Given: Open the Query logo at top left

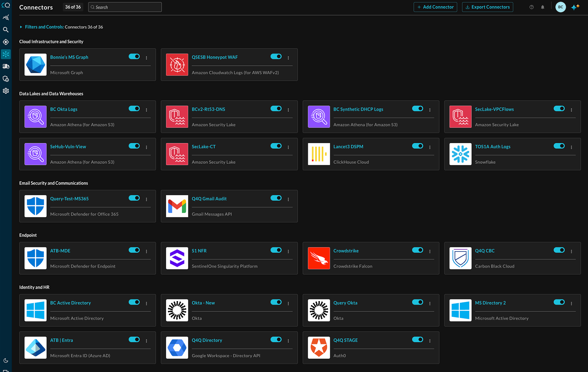Looking at the screenshot, I should (x=6, y=5).
